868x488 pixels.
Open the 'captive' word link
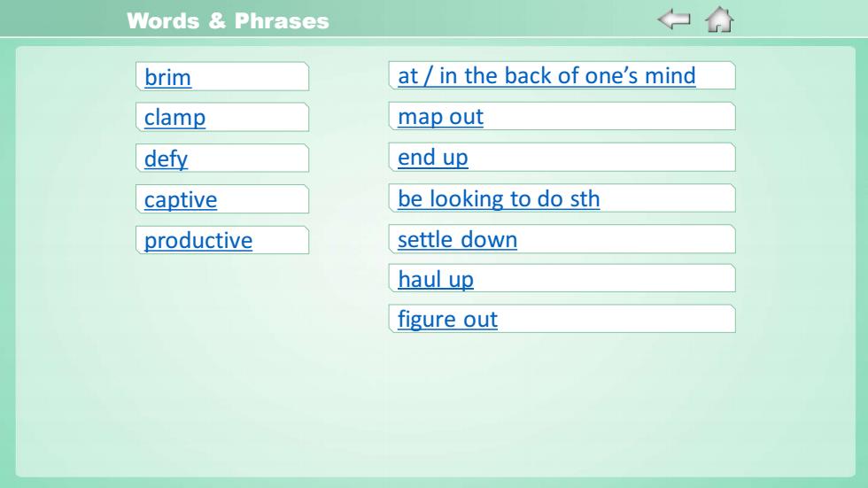pos(181,200)
